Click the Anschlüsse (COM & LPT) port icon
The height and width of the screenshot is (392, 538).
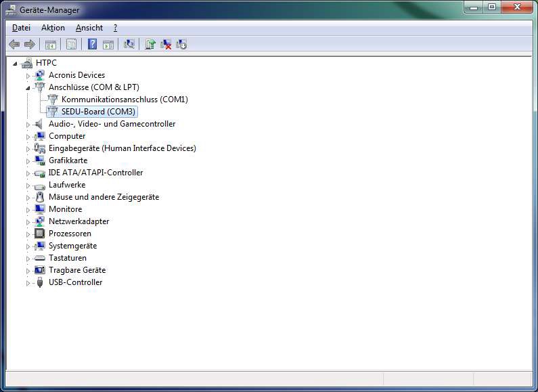[40, 87]
